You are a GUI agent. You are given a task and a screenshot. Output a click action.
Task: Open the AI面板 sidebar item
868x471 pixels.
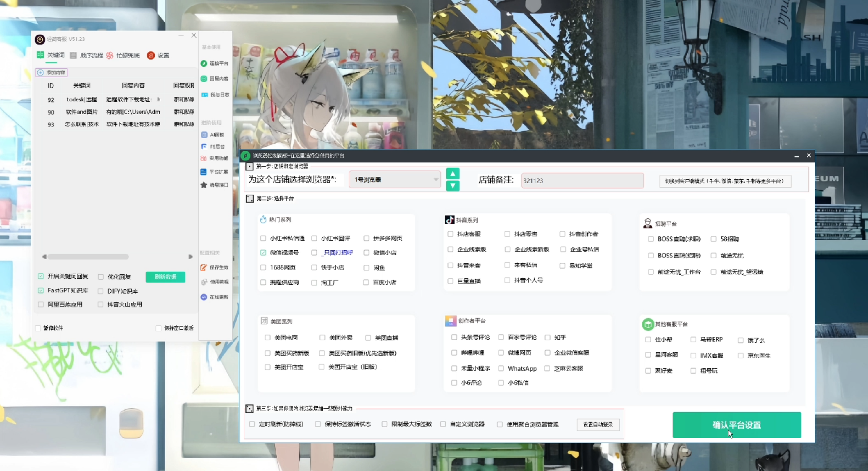point(212,135)
